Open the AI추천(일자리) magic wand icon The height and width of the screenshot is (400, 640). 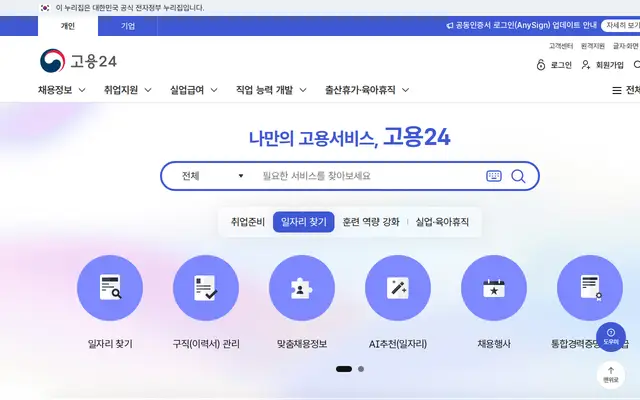pos(398,288)
